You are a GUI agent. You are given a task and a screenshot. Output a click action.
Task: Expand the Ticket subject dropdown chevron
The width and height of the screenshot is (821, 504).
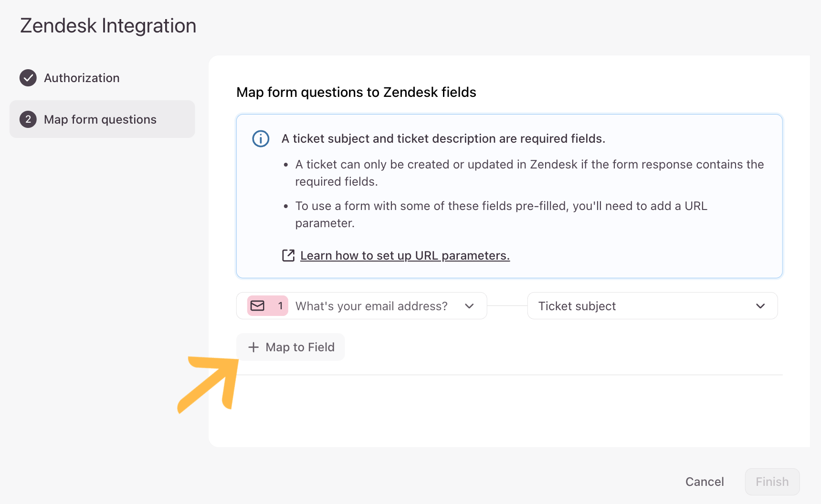click(760, 306)
